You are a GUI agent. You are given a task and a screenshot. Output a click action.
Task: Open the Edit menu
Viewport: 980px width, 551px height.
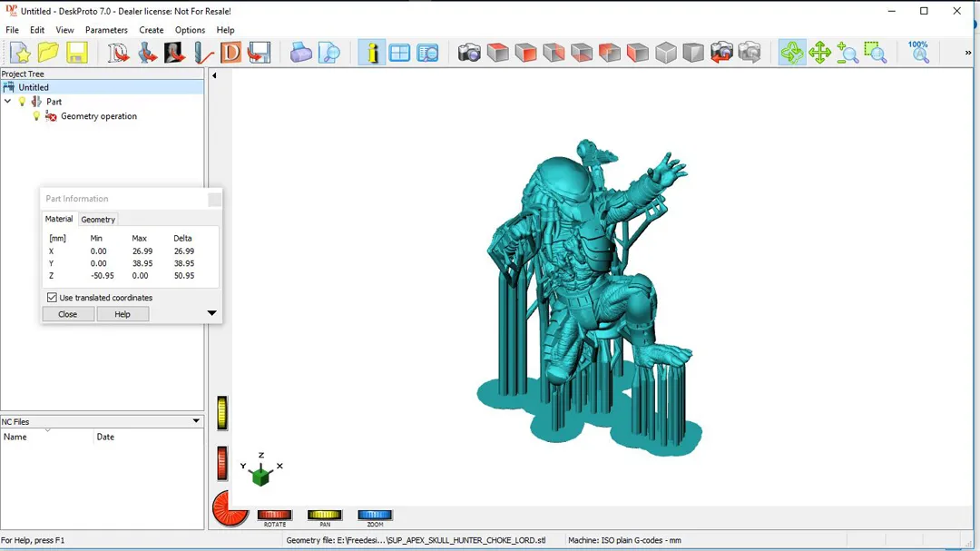[37, 30]
